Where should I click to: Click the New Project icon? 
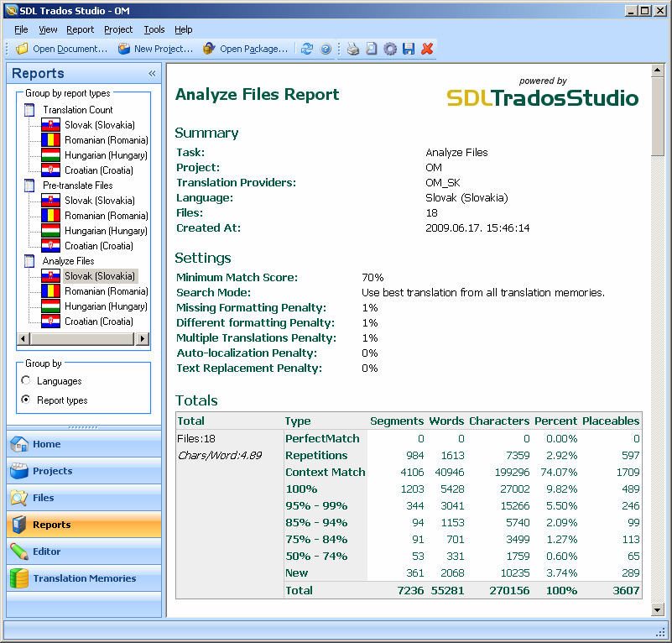124,49
